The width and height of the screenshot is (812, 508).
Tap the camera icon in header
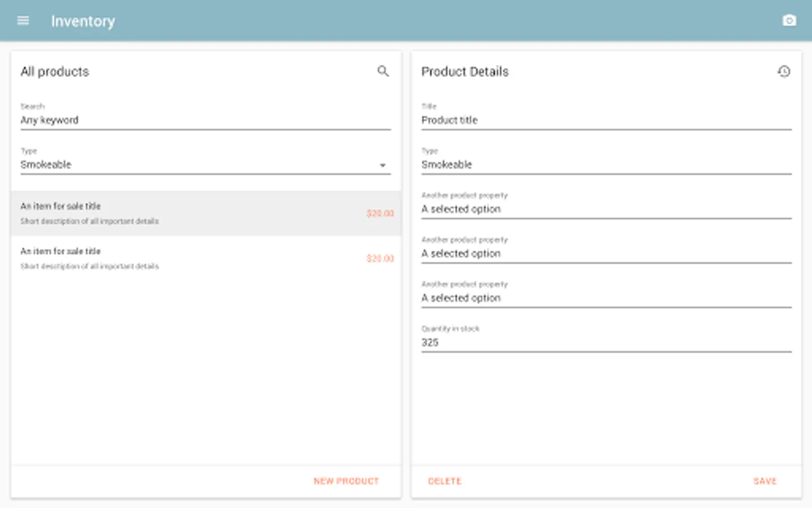[x=789, y=21]
